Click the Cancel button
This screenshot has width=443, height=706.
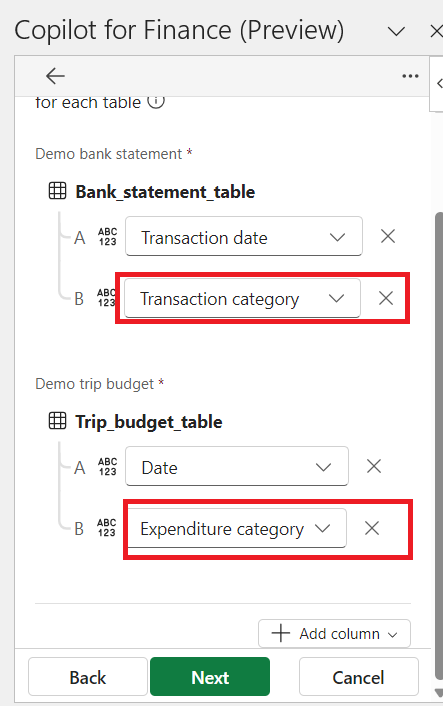(x=358, y=677)
